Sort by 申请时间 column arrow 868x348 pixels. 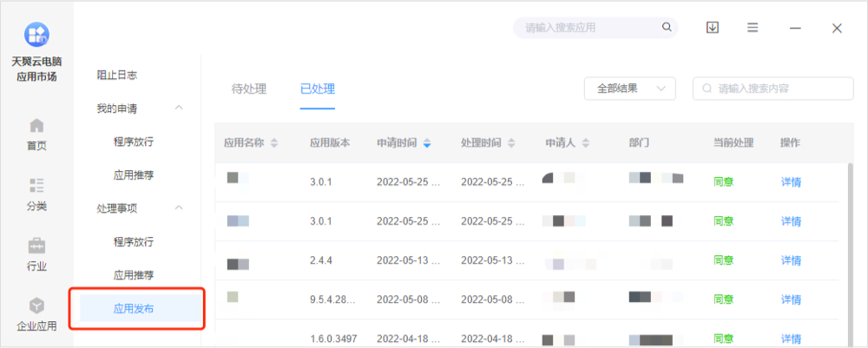pyautogui.click(x=427, y=143)
